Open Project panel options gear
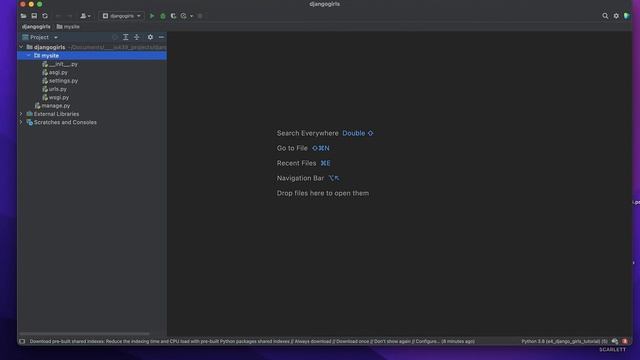Screen dimensions: 640x360 150,37
